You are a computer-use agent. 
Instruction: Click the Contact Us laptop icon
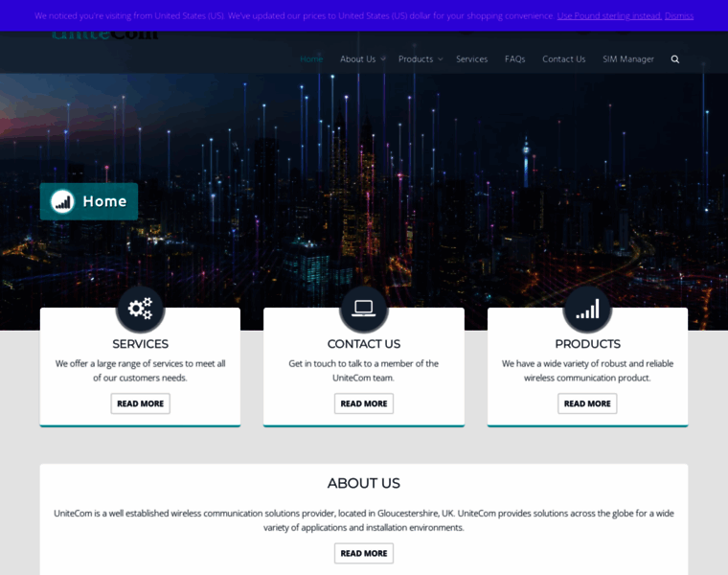point(363,309)
